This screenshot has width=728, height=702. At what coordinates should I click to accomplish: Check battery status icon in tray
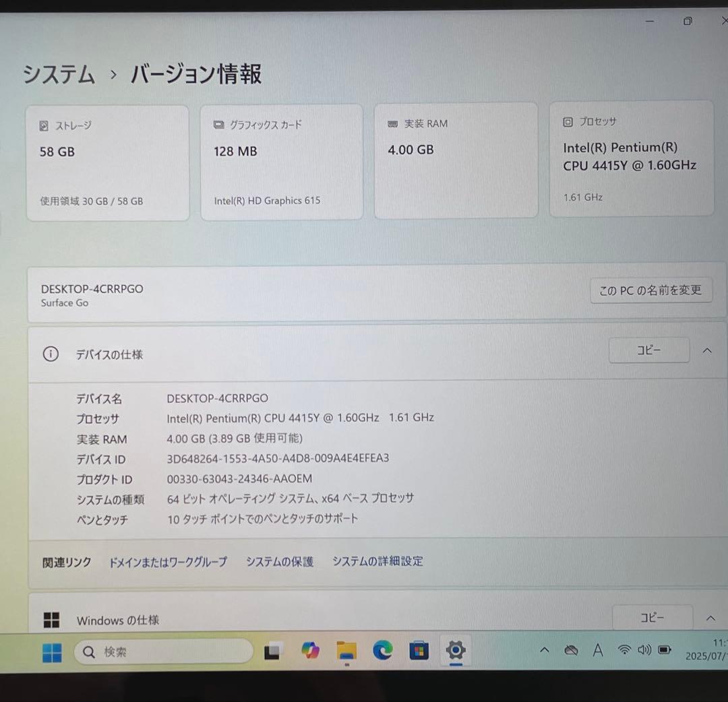pyautogui.click(x=665, y=649)
